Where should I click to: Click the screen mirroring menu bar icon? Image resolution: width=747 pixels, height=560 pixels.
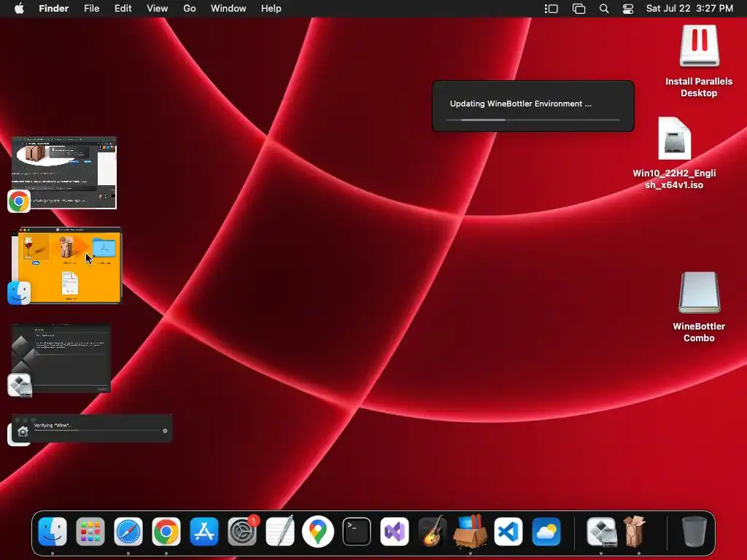click(578, 9)
